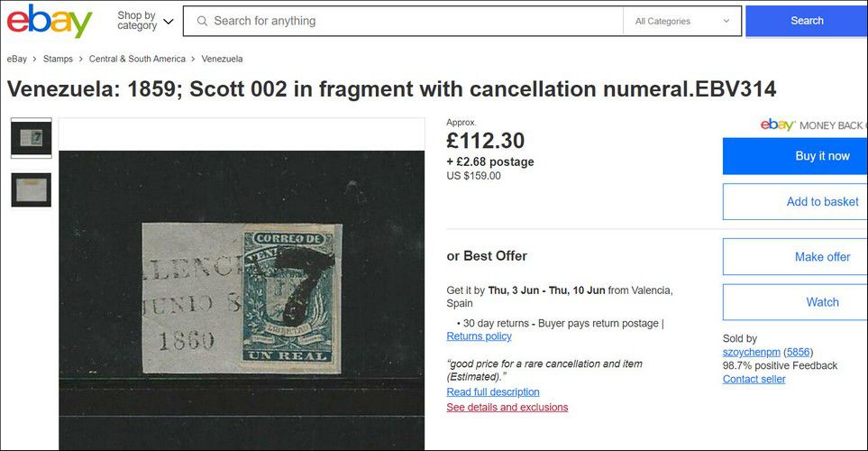The width and height of the screenshot is (868, 451).
Task: Select the second thumbnail image
Action: tap(31, 190)
